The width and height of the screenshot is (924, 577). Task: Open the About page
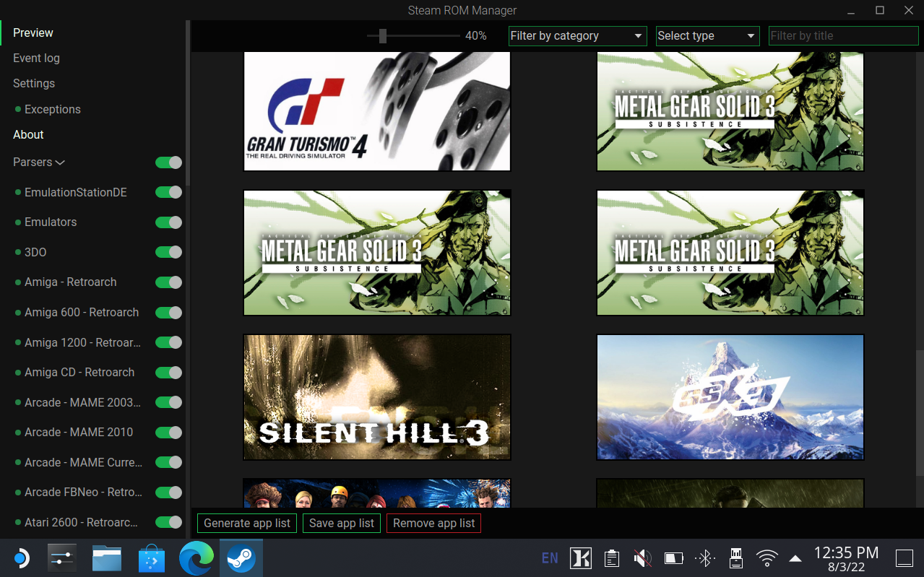(28, 134)
